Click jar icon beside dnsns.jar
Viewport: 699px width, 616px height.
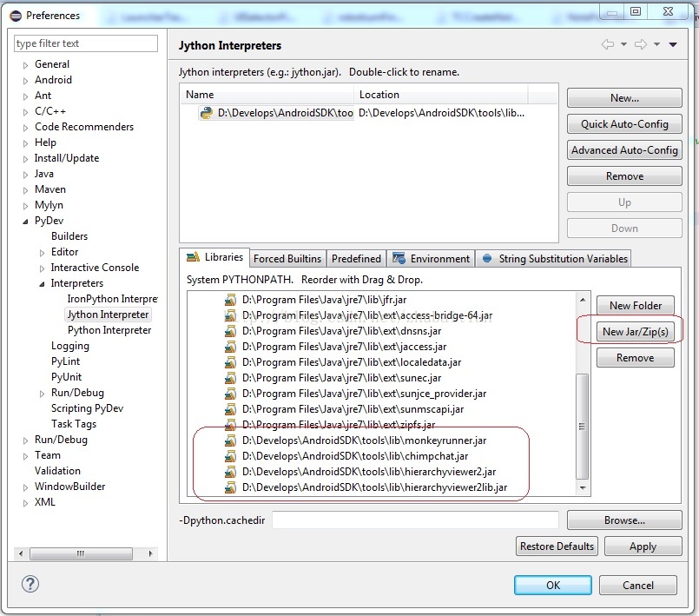pyautogui.click(x=230, y=331)
